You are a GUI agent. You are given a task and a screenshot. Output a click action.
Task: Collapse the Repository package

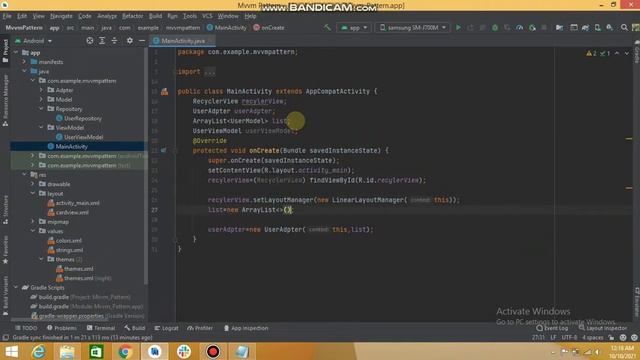[41, 109]
